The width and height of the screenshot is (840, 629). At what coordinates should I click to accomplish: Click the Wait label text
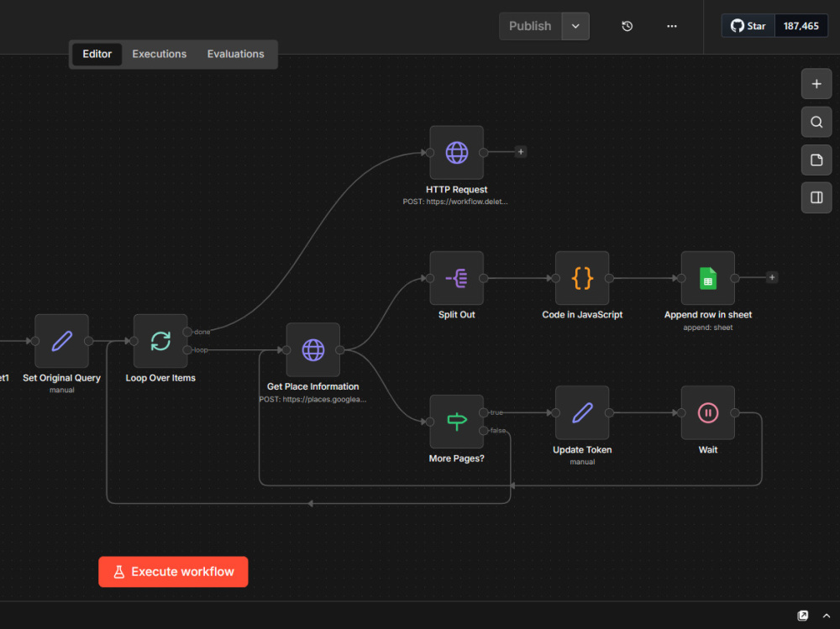coord(707,450)
